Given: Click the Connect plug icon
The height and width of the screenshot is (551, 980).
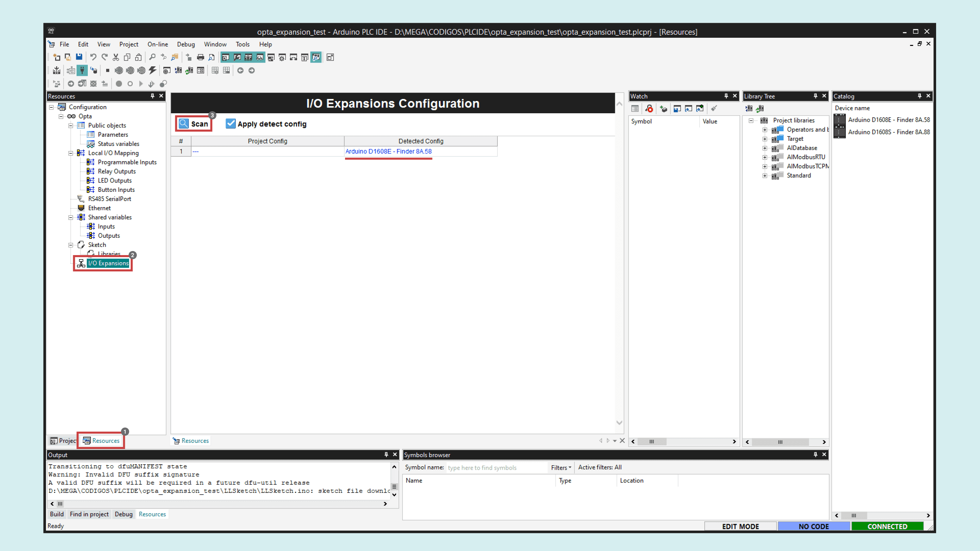Looking at the screenshot, I should point(82,70).
